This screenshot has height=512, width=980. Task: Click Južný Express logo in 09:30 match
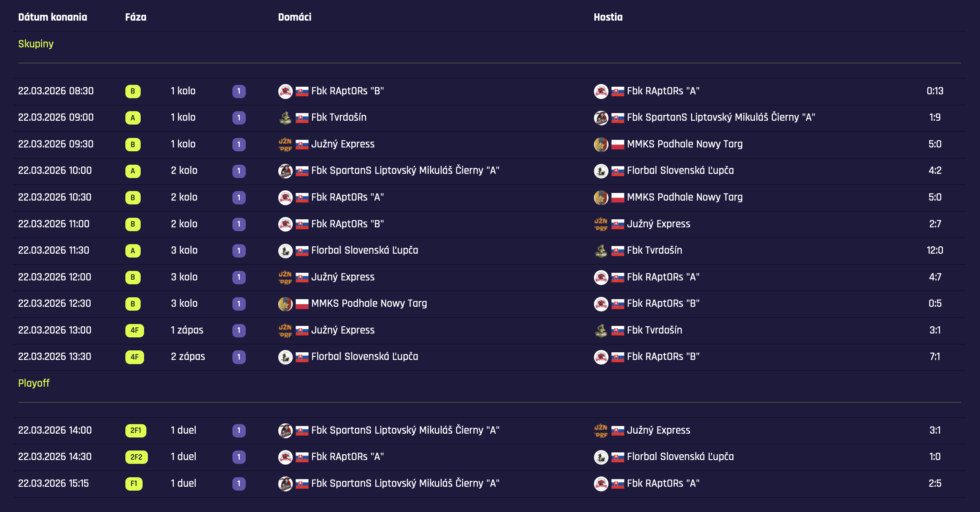coord(285,144)
